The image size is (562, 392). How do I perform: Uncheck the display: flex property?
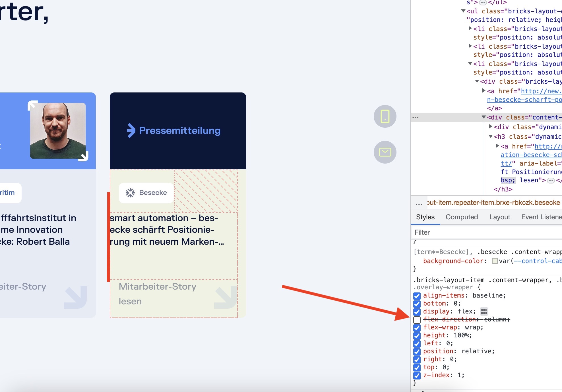coord(417,312)
